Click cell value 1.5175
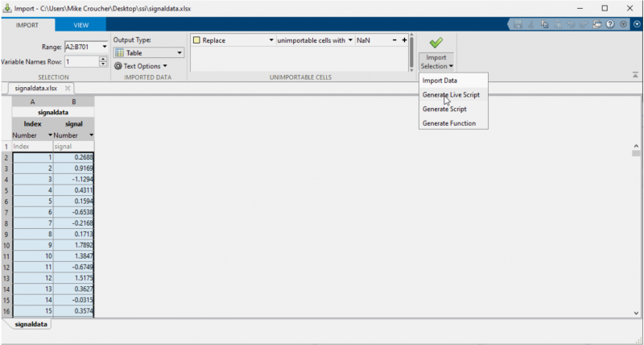Screen dimensions: 644x345 (74, 278)
